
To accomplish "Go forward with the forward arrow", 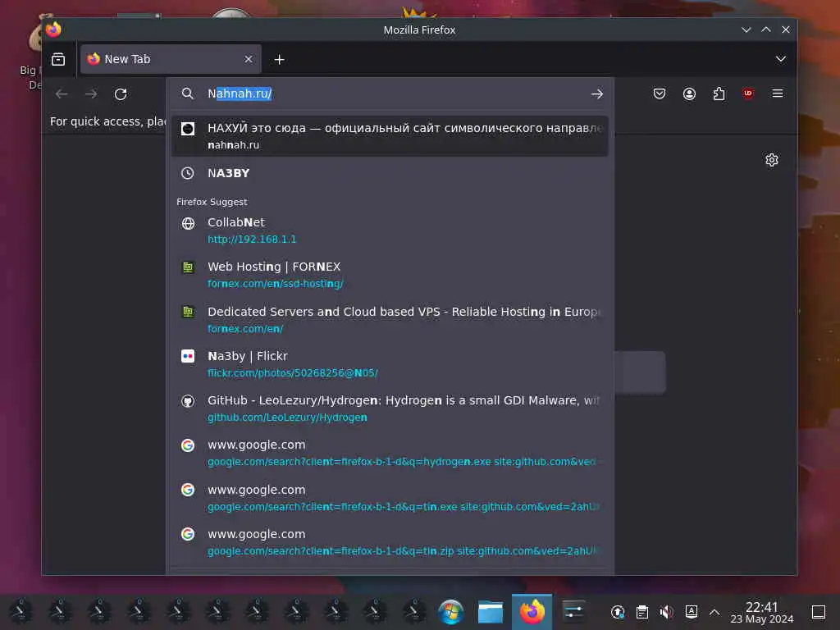I will click(91, 94).
